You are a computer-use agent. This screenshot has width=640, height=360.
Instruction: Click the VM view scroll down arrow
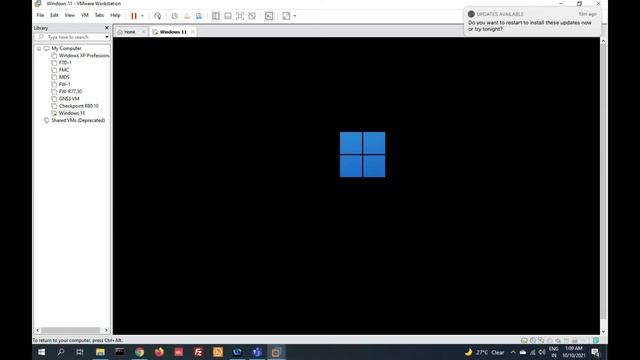click(603, 332)
